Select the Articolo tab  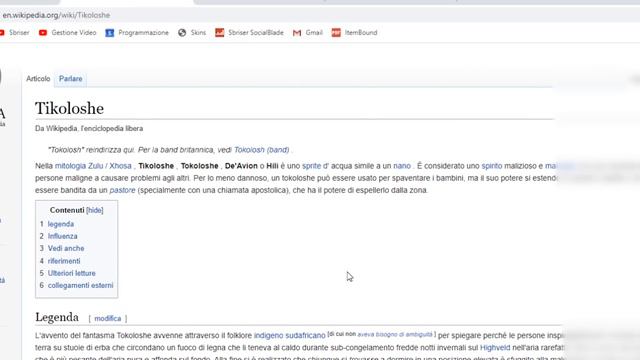point(38,79)
